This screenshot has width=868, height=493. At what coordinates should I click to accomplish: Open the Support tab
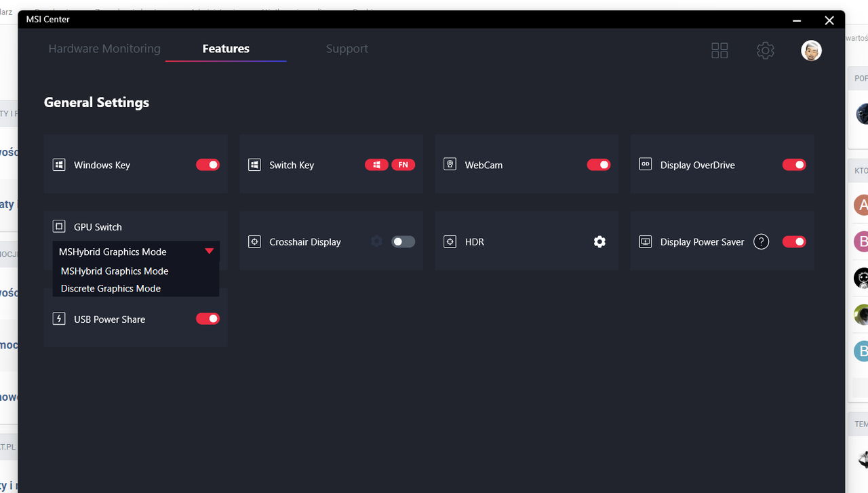coord(347,49)
